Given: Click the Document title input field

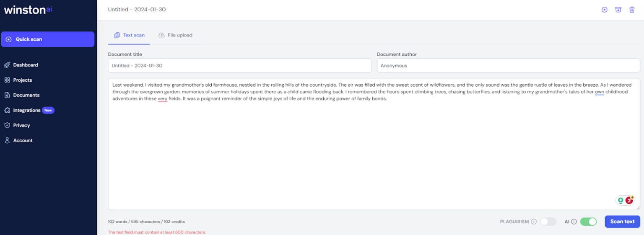Looking at the screenshot, I should pos(239,66).
